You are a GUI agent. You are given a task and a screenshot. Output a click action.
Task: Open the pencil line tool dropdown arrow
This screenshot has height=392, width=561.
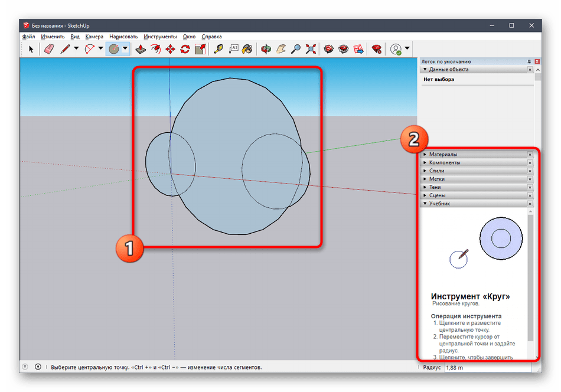coord(77,49)
